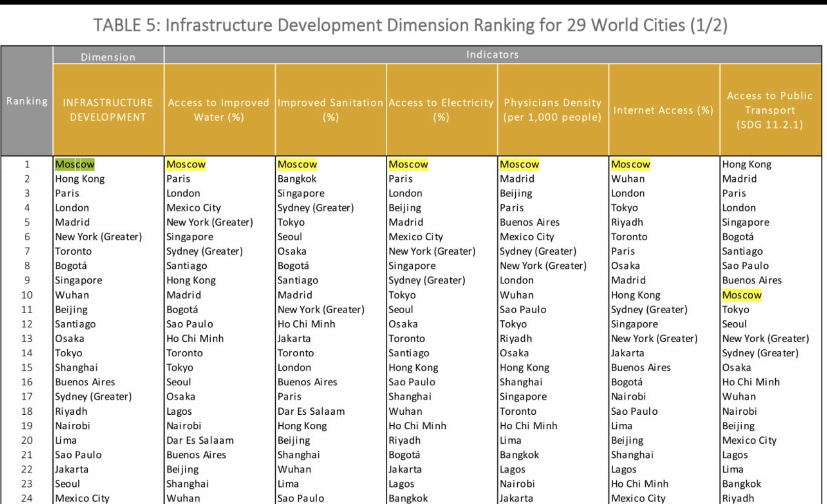Viewport: 827px width, 504px height.
Task: Select ranking number 20
Action: point(27,440)
